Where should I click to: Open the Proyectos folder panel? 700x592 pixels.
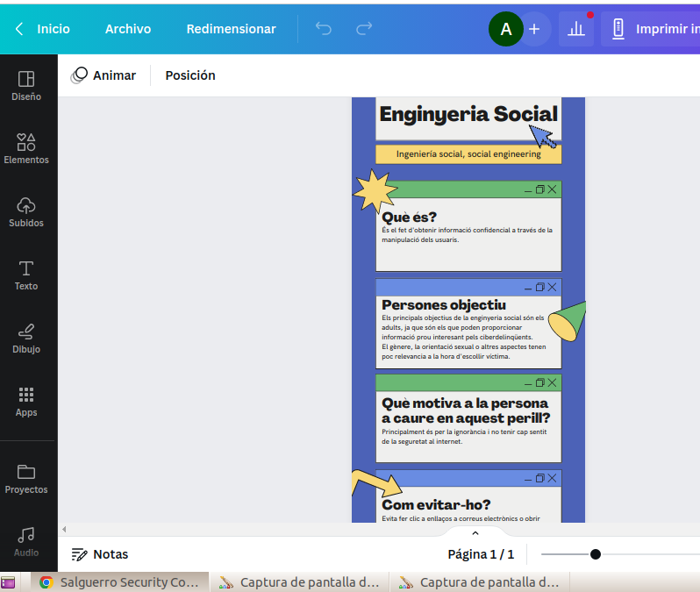26,479
